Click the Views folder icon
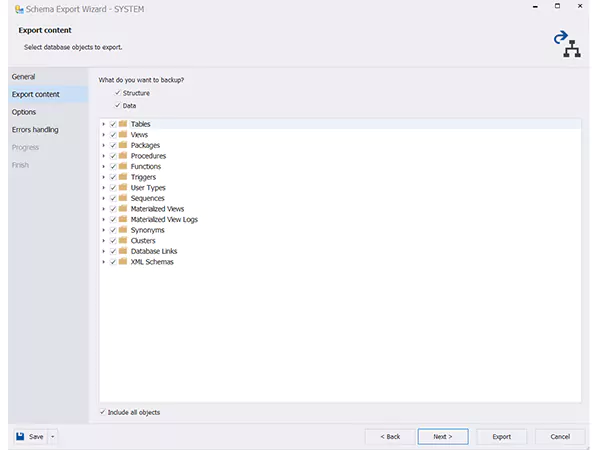The height and width of the screenshot is (450, 600). click(x=123, y=134)
